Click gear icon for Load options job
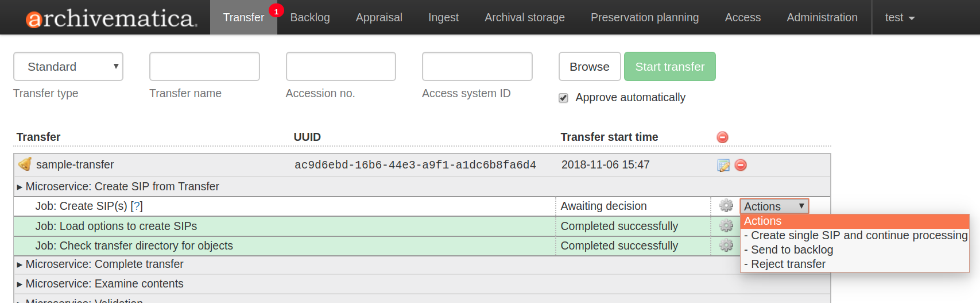 pyautogui.click(x=726, y=226)
